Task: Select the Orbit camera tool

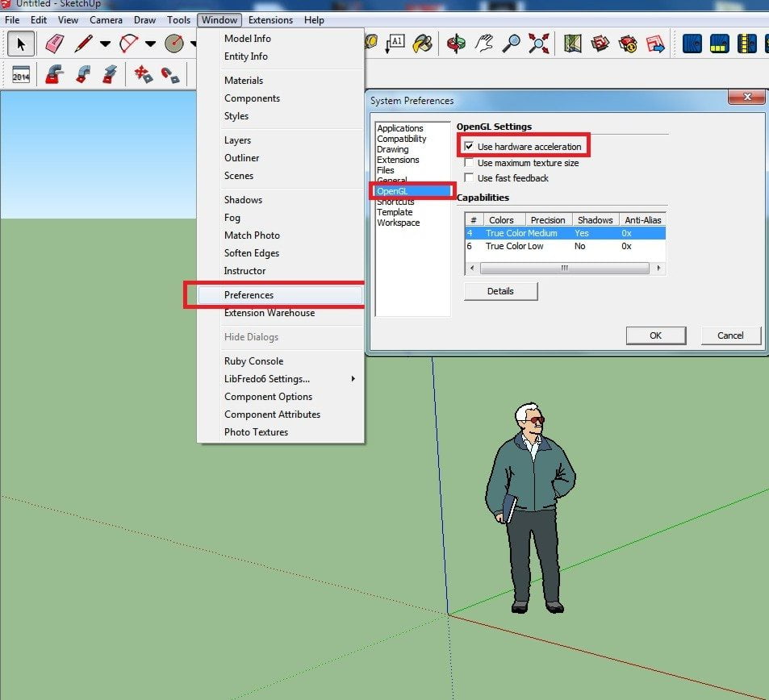Action: click(456, 44)
